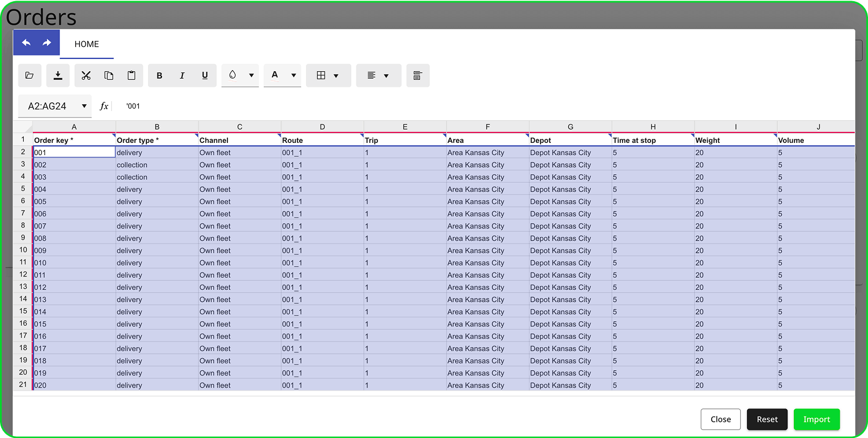Click the wrap text icon

coord(418,75)
